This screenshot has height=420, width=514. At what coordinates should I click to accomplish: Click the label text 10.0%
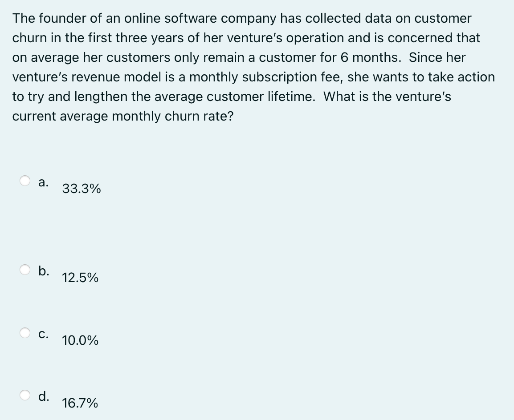tap(80, 341)
